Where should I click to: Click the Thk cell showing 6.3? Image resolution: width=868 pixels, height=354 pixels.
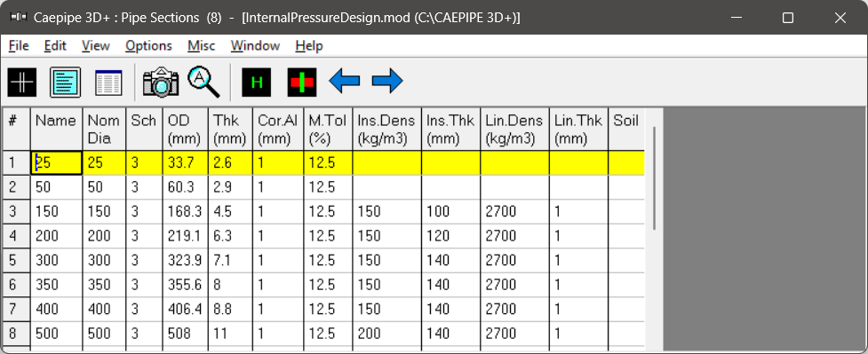pos(231,236)
